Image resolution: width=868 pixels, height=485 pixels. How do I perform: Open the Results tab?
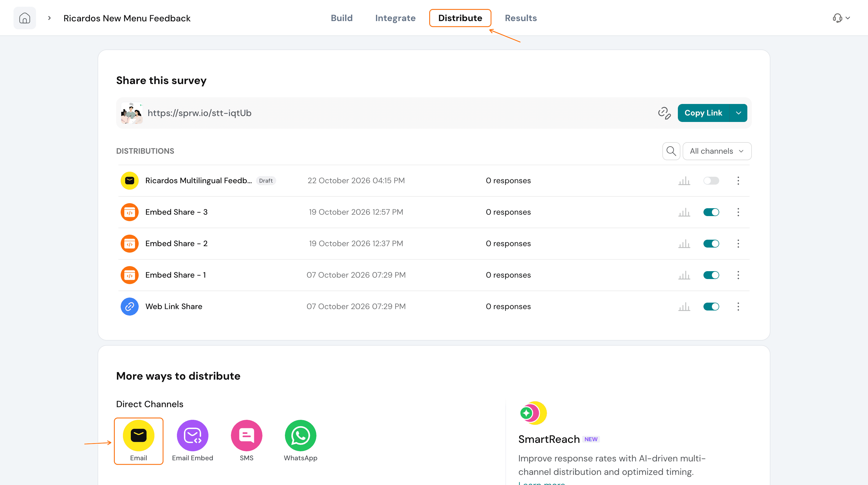click(521, 18)
